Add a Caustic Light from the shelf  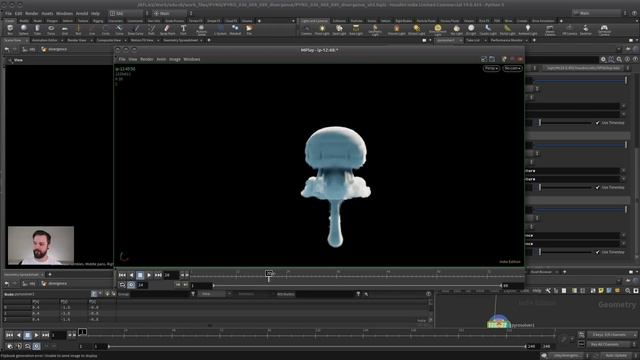(488, 29)
